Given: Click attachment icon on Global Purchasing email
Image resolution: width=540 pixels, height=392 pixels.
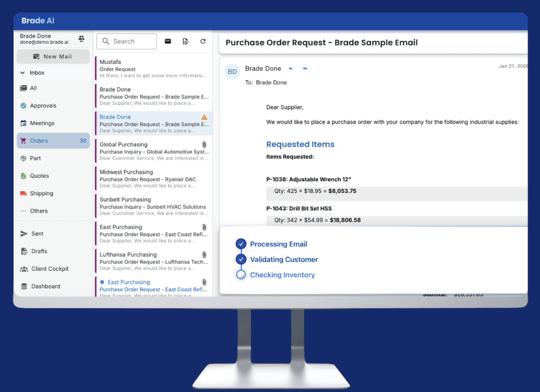Looking at the screenshot, I should 204,145.
